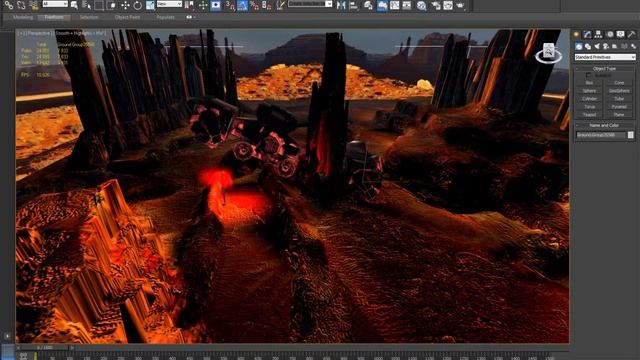Switch to Freeform ribbon tab
The image size is (640, 360).
pos(54,18)
